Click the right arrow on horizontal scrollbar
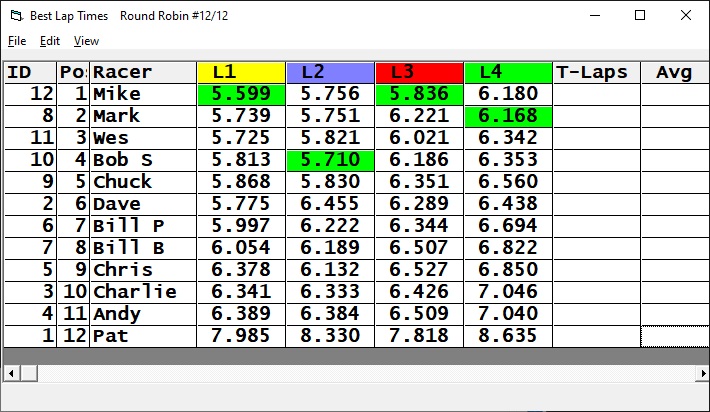This screenshot has height=412, width=710. [x=700, y=373]
